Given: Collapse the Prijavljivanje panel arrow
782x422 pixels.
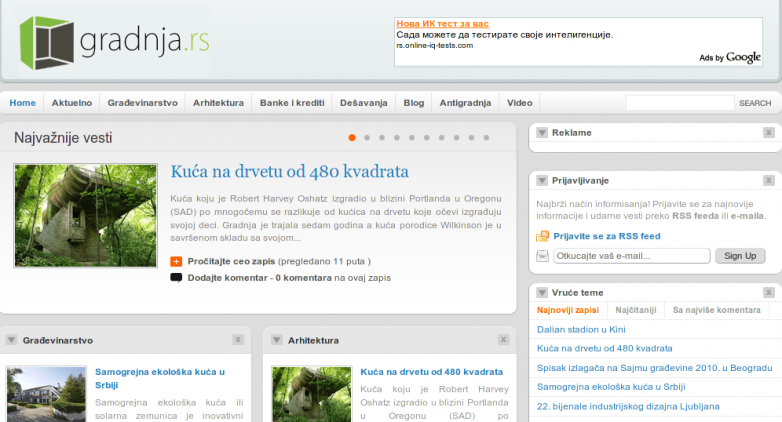Looking at the screenshot, I should (541, 180).
